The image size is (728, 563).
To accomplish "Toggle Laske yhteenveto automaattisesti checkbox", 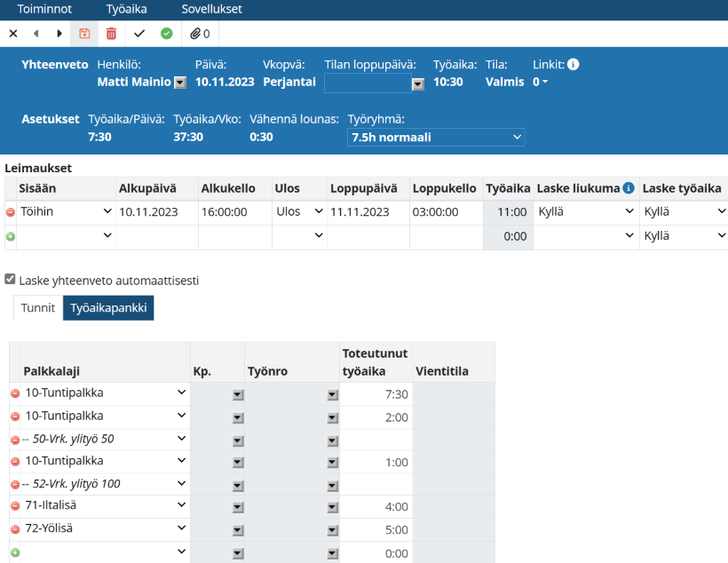I will tap(10, 279).
